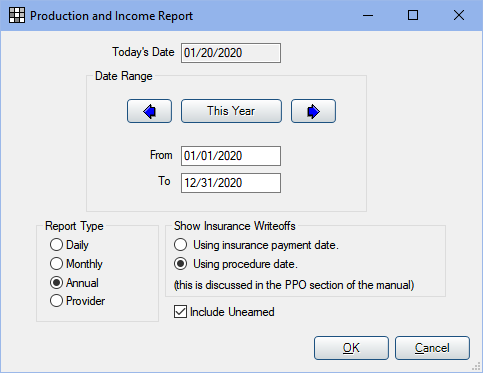
Task: Close the Production and Income Report window
Action: click(459, 15)
